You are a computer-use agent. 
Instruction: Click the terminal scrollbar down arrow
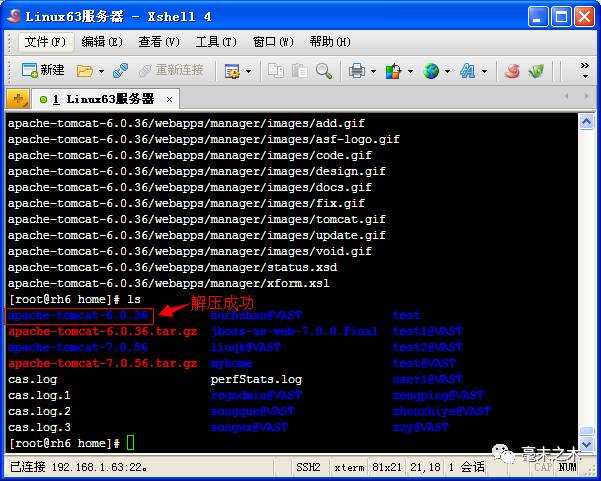click(x=586, y=444)
